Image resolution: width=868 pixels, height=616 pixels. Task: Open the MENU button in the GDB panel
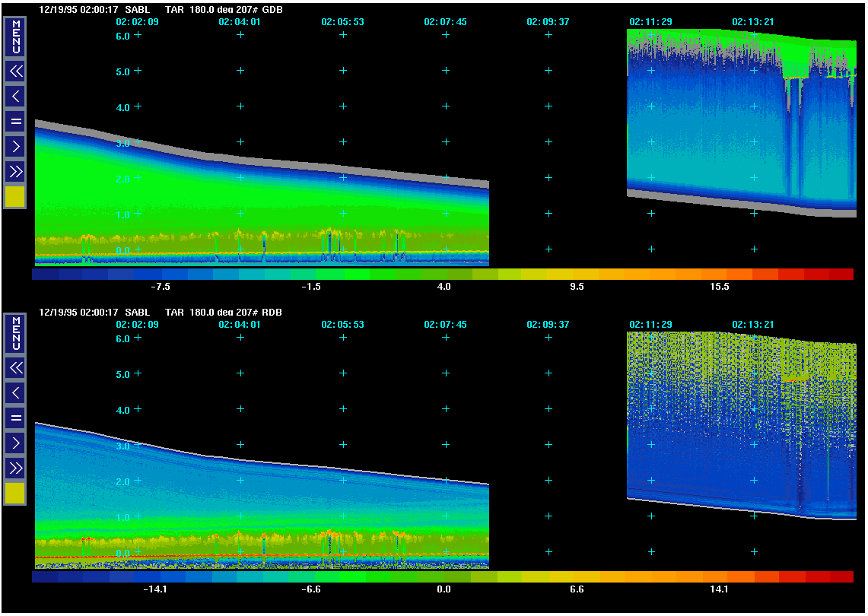(15, 36)
